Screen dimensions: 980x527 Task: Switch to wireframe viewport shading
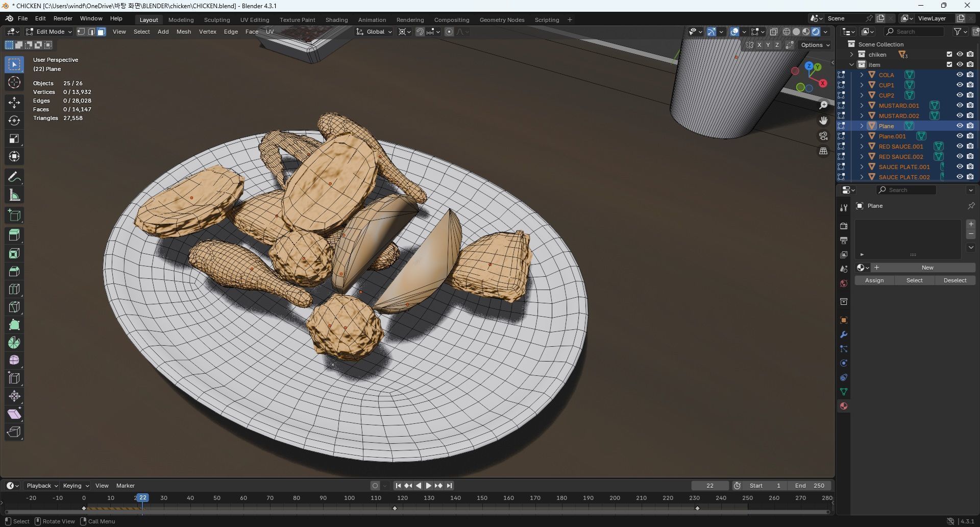coord(787,32)
